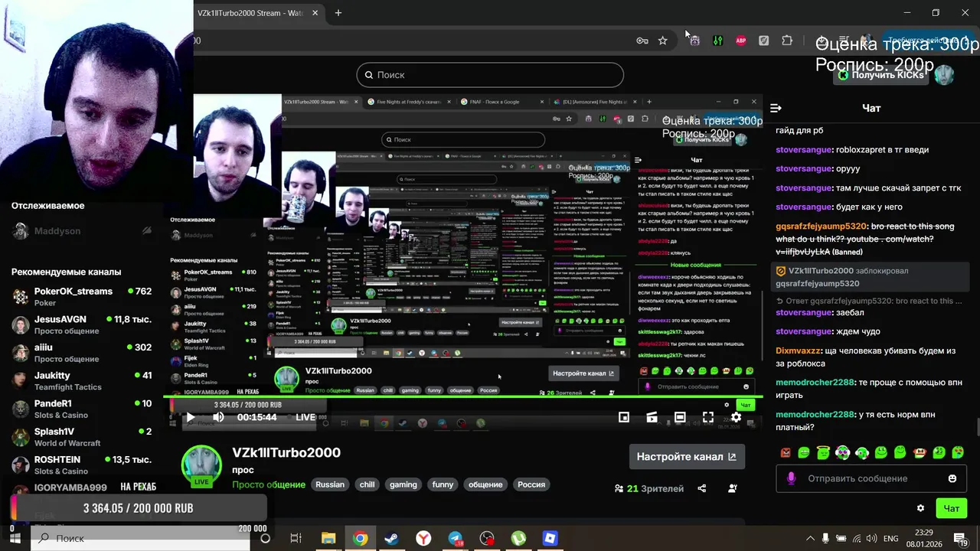
Task: Open the large VZk1llTurbo2000 channel avatar with the LIVE badge
Action: (x=201, y=465)
